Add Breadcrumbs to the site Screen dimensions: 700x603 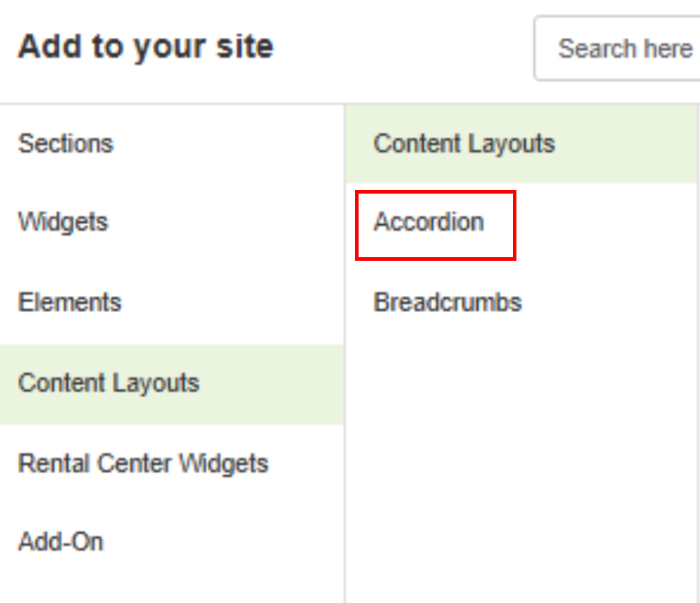[x=448, y=302]
